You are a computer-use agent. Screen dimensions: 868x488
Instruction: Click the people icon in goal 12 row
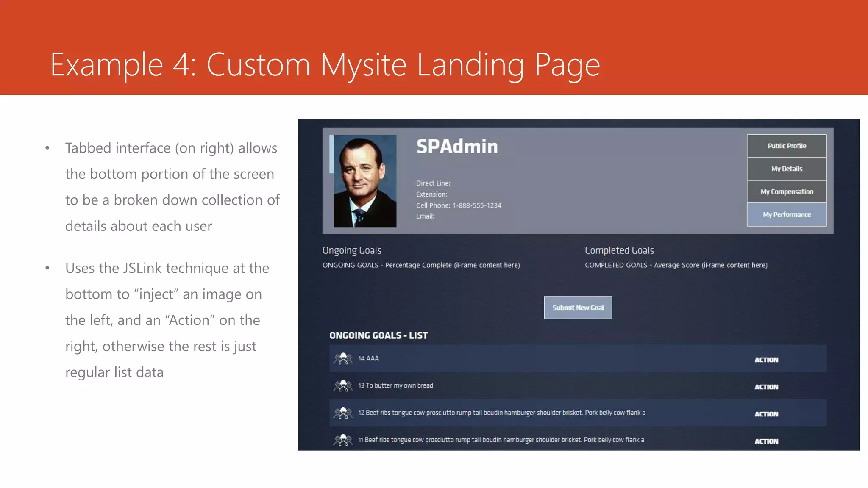[343, 413]
